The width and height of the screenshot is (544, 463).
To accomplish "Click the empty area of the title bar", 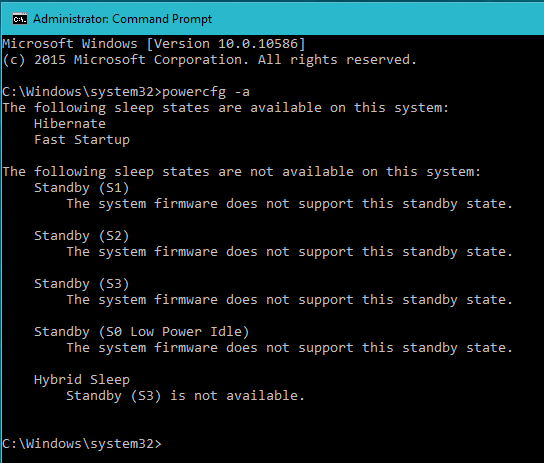I will coord(378,19).
